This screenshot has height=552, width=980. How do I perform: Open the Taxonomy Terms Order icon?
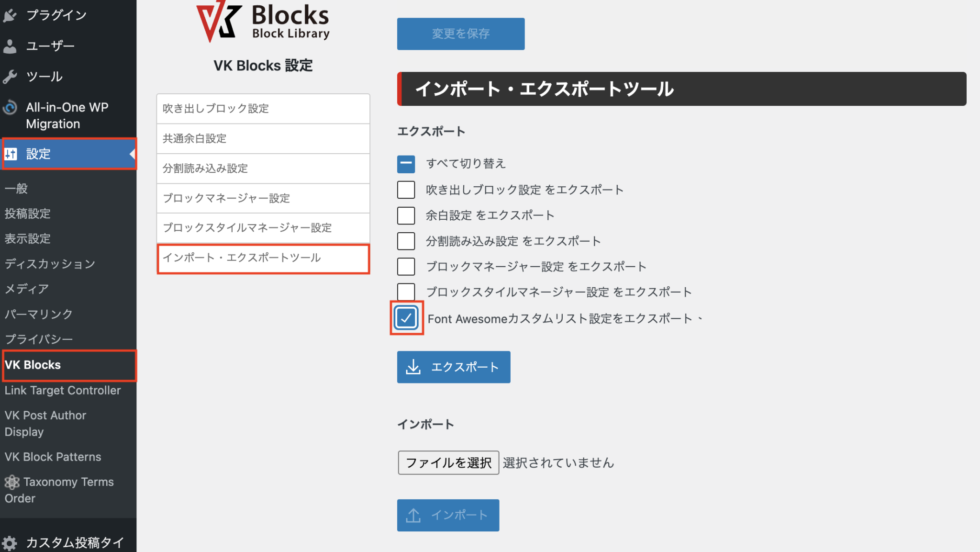pos(11,482)
